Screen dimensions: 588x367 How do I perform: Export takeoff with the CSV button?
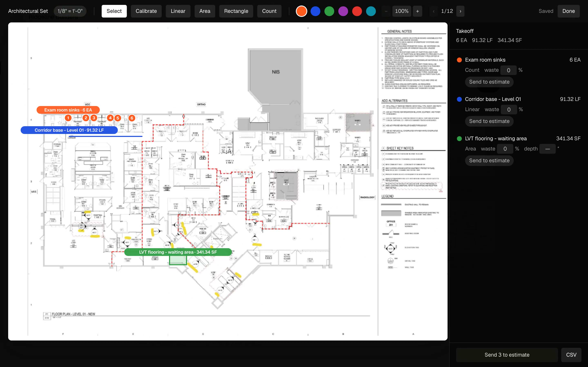(571, 355)
